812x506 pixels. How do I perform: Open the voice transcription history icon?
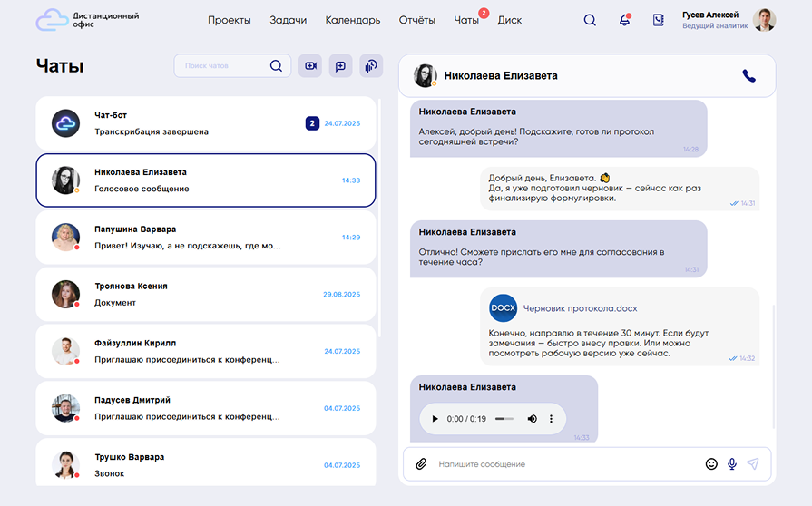(x=369, y=66)
